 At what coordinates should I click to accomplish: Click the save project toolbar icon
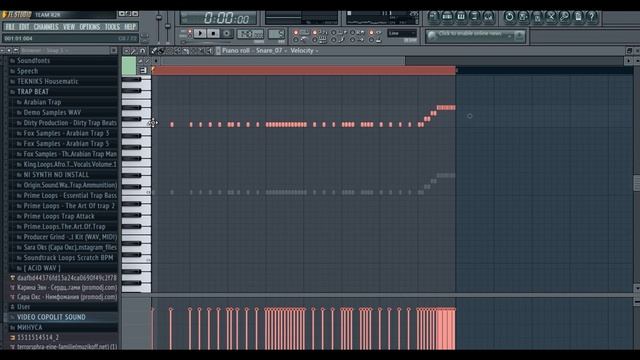pos(523,17)
